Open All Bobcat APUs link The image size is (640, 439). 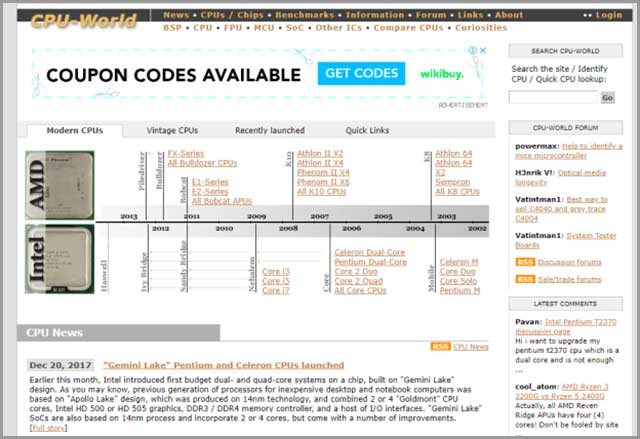click(x=222, y=201)
